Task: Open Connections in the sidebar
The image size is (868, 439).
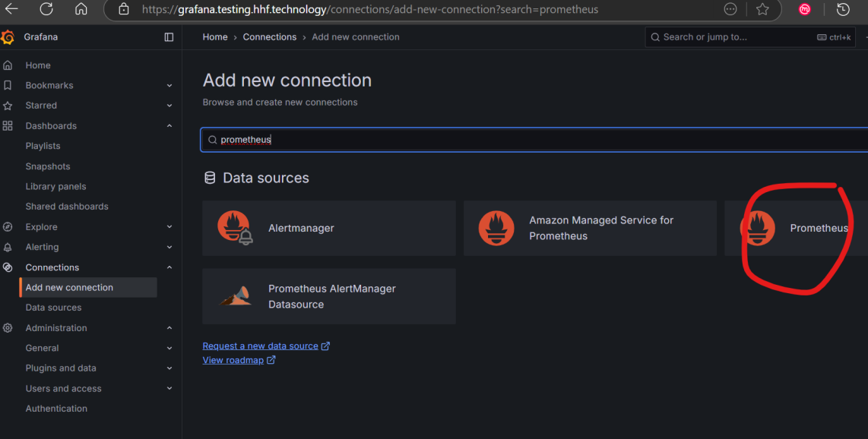Action: click(52, 267)
